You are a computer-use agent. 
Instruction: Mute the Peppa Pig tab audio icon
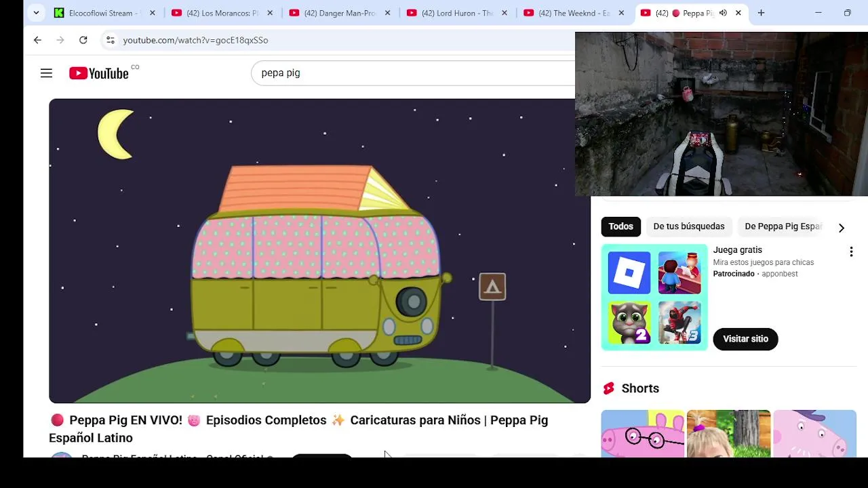click(x=723, y=13)
